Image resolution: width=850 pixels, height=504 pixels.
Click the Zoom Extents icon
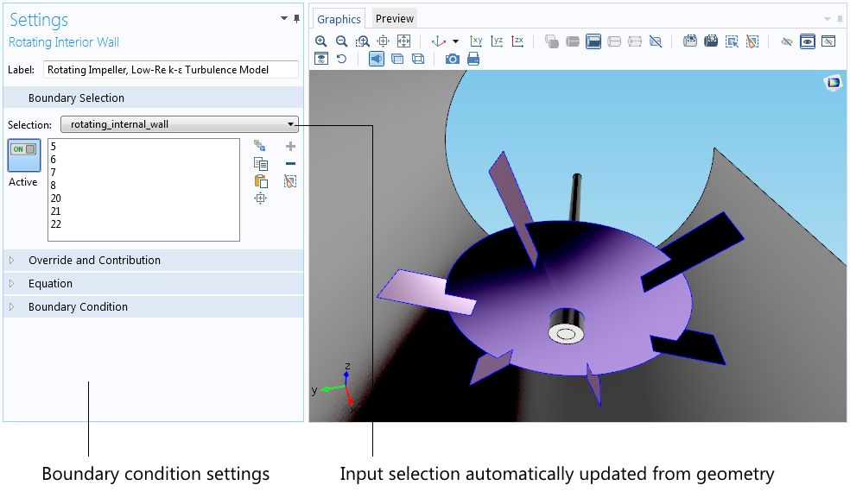[404, 41]
